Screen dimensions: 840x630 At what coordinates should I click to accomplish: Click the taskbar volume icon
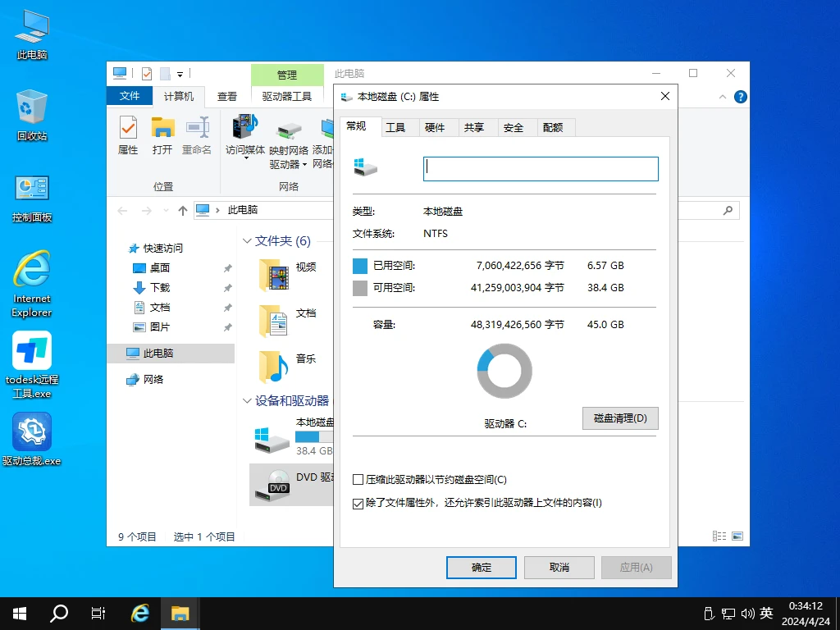[747, 614]
